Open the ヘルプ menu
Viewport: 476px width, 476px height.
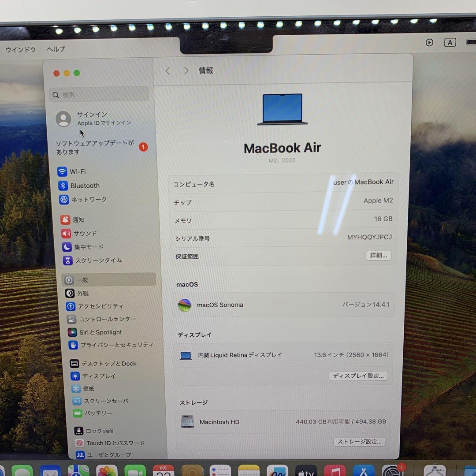(56, 49)
